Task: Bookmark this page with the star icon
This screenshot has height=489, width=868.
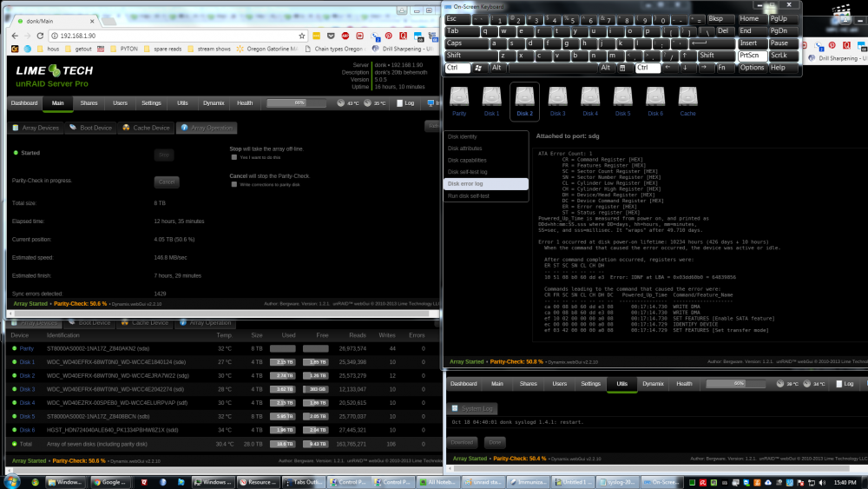Action: pos(302,36)
